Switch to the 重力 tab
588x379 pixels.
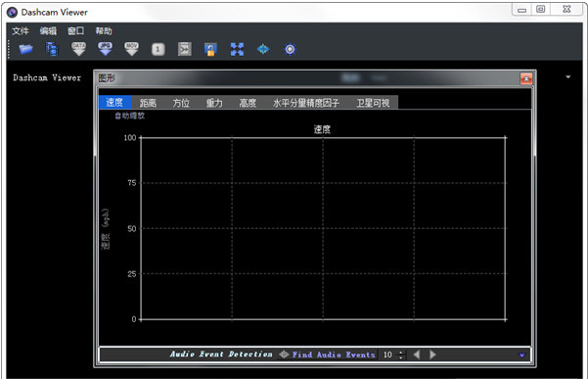click(x=214, y=103)
